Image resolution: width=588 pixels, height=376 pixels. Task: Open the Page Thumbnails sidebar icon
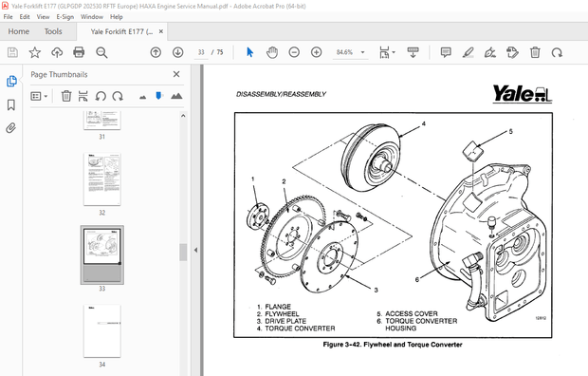pyautogui.click(x=11, y=81)
